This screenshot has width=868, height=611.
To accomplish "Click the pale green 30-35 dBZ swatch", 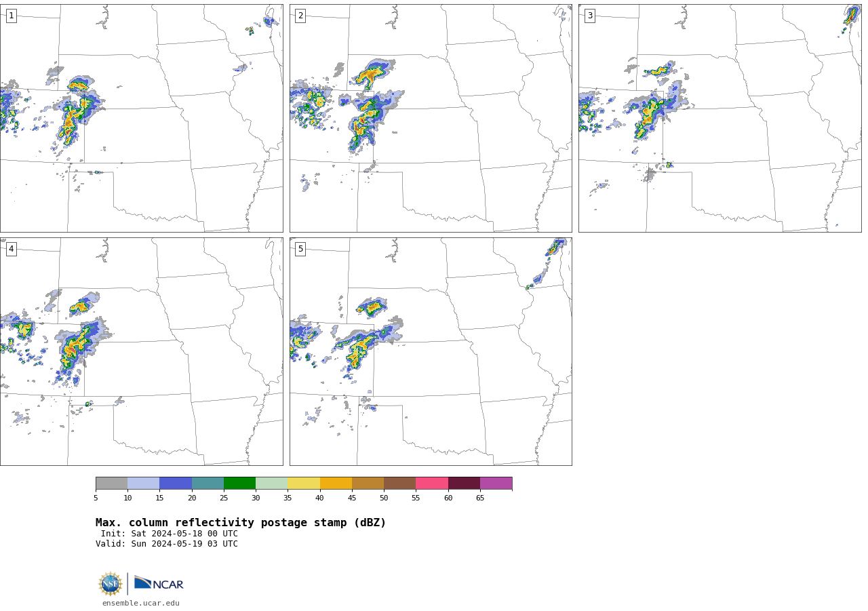I will (x=271, y=484).
